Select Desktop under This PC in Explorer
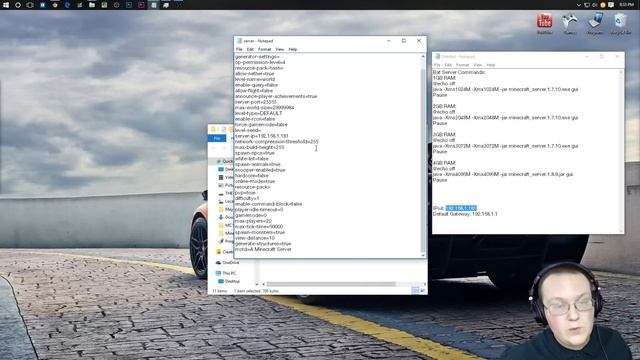 coord(229,281)
